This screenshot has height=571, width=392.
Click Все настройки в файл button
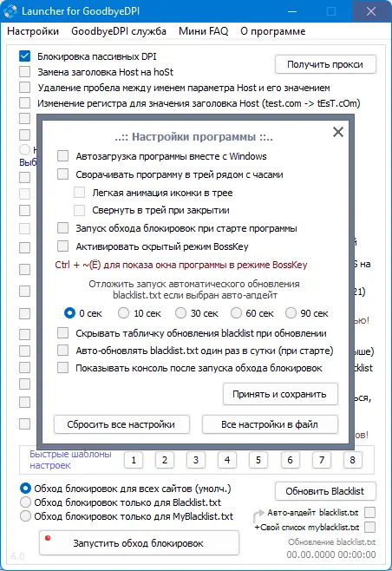pyautogui.click(x=270, y=424)
